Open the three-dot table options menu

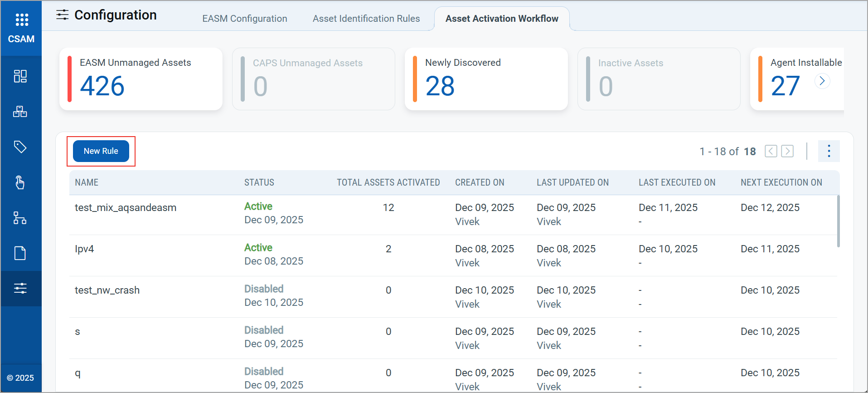pos(829,151)
